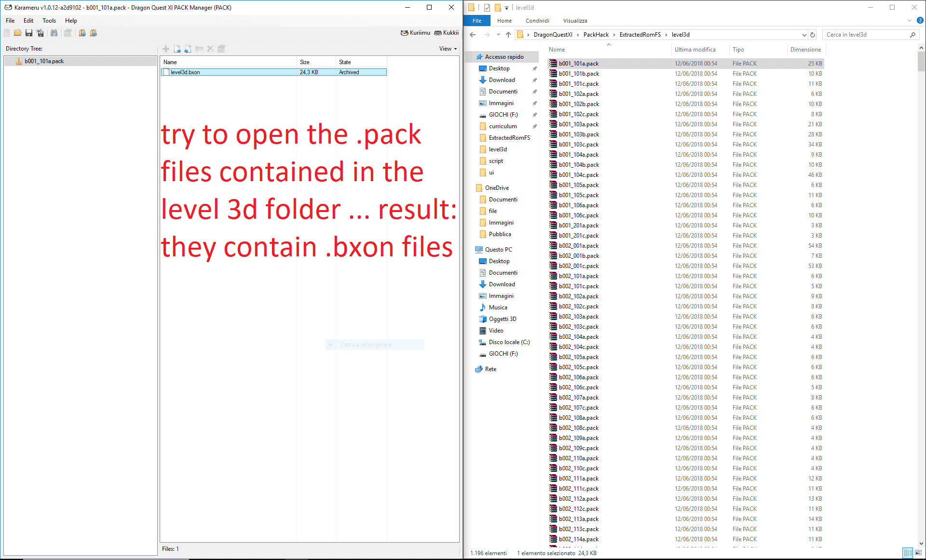
Task: Launch Kukkii from the Karameru toolbar
Action: 447,33
